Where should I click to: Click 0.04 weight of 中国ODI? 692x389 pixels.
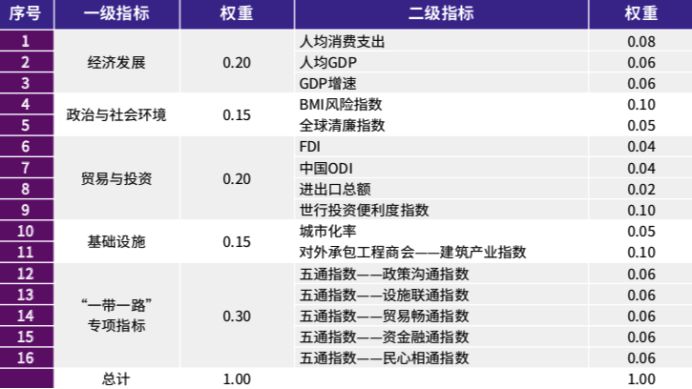tap(641, 168)
